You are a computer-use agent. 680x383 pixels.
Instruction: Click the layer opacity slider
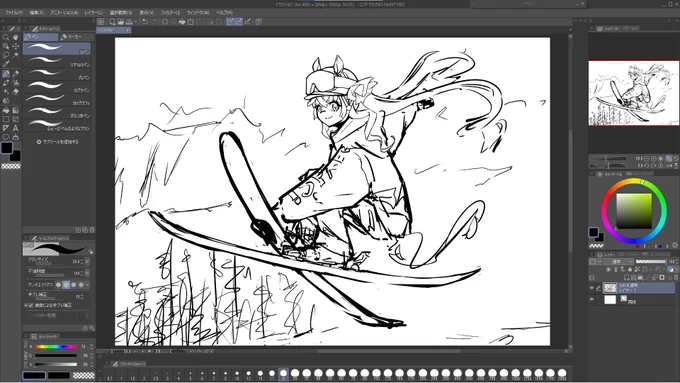(x=651, y=262)
